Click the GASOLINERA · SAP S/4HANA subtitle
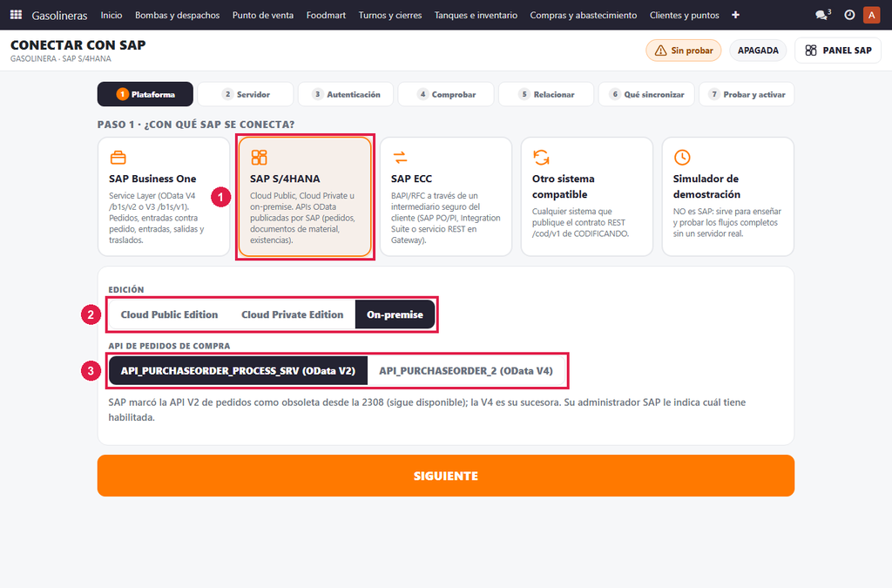Screen dimensions: 892x588 [61, 58]
